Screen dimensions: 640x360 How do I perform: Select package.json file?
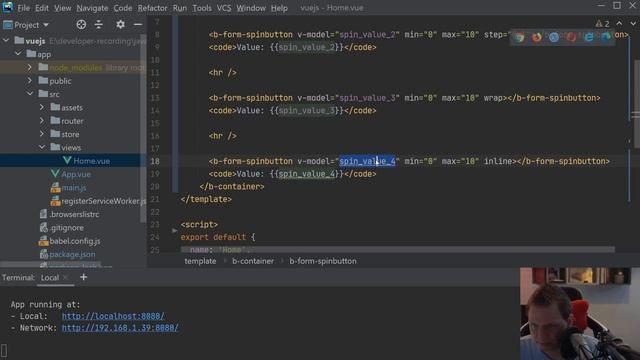[x=72, y=254]
